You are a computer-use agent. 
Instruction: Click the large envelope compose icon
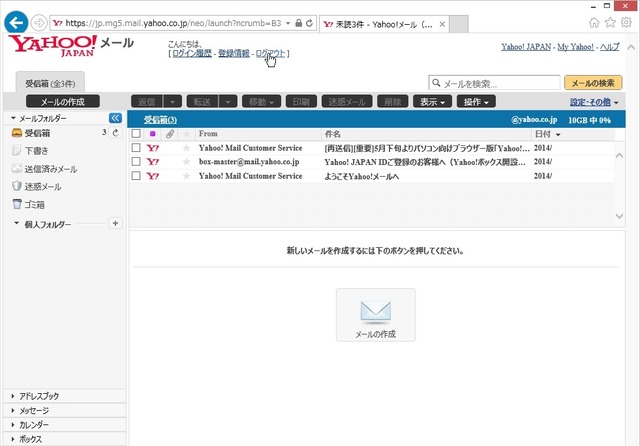[x=376, y=315]
